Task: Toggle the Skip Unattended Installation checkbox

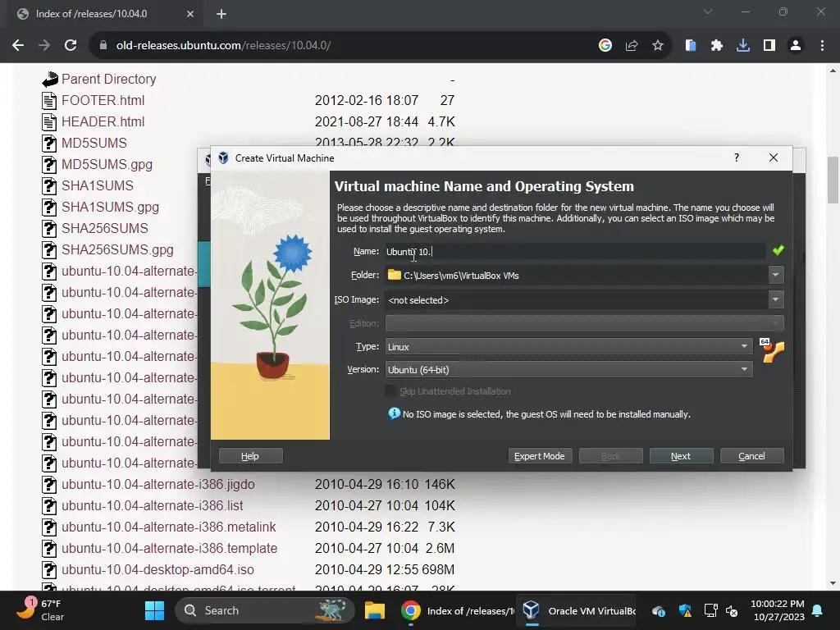Action: tap(391, 391)
